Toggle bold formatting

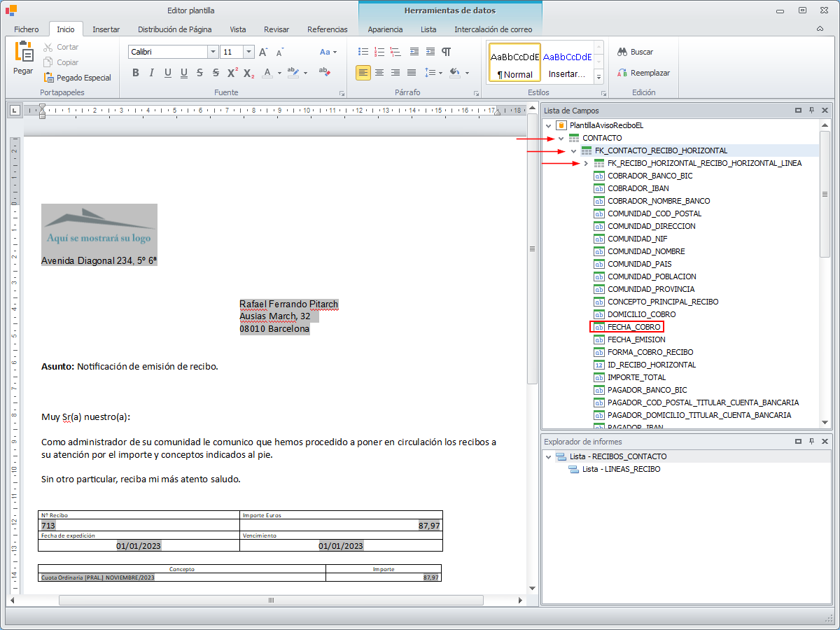(x=136, y=73)
